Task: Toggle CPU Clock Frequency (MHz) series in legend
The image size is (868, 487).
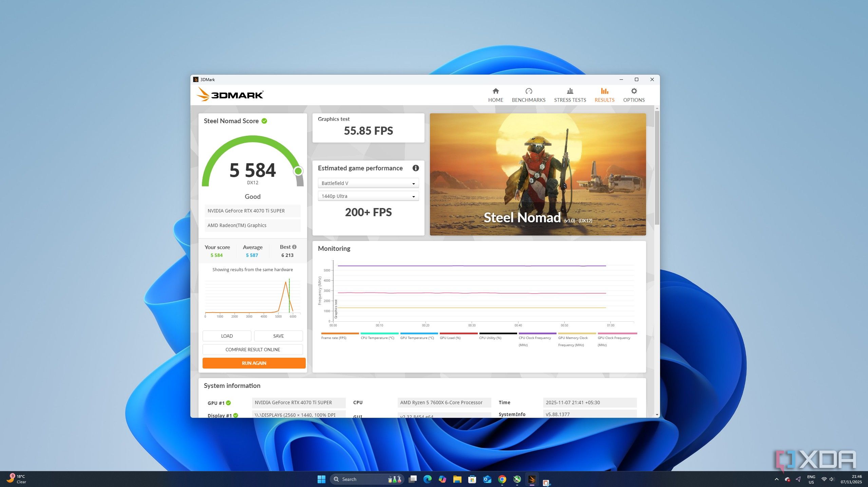Action: [x=537, y=340]
